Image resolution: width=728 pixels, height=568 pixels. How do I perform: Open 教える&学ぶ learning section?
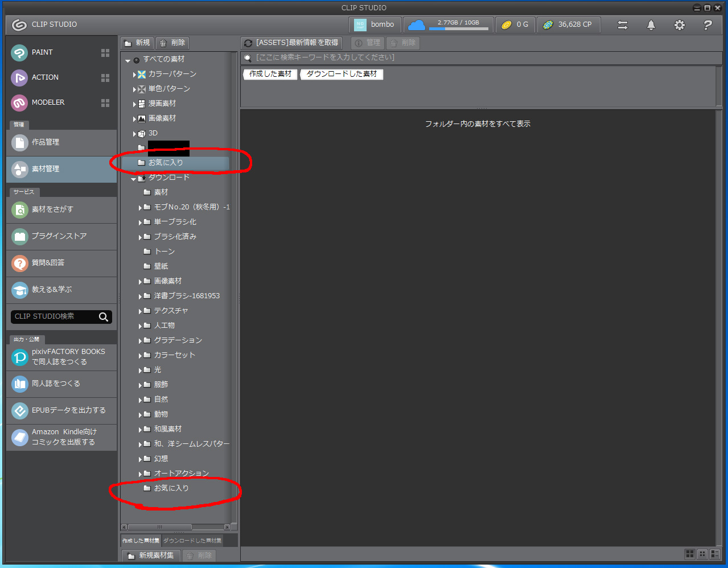61,290
